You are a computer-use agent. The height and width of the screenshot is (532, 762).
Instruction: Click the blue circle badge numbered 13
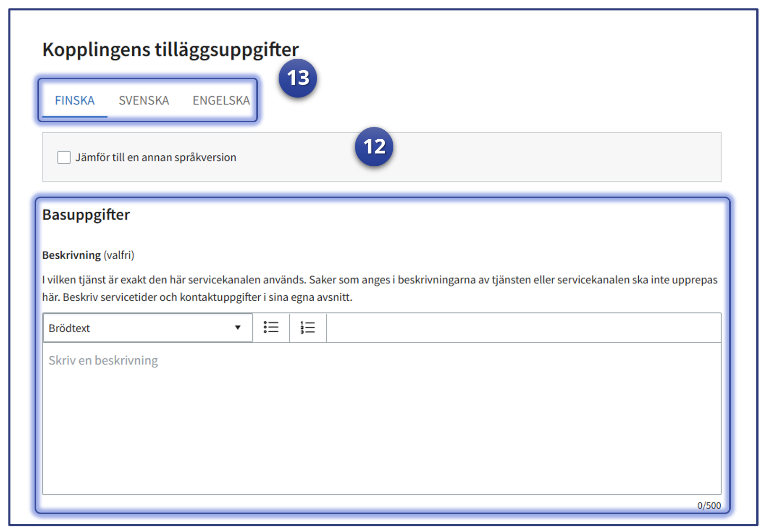(x=298, y=78)
